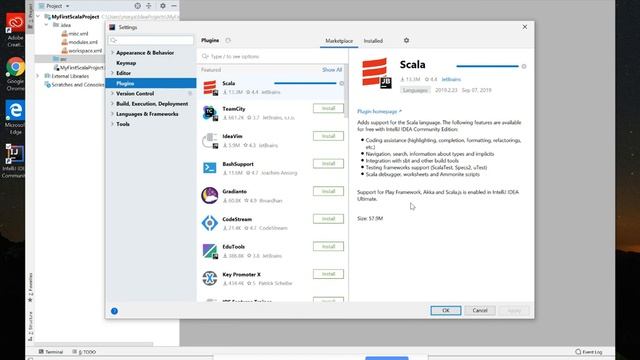Image resolution: width=640 pixels, height=360 pixels.
Task: Collapse the MyFirstScalaProject tree node
Action: (x=38, y=17)
